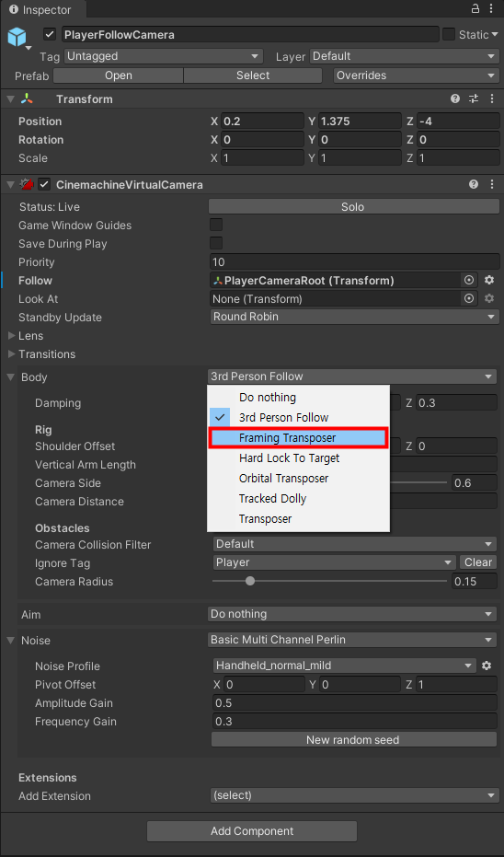The width and height of the screenshot is (504, 857).
Task: Open the Tag dropdown
Action: (x=164, y=56)
